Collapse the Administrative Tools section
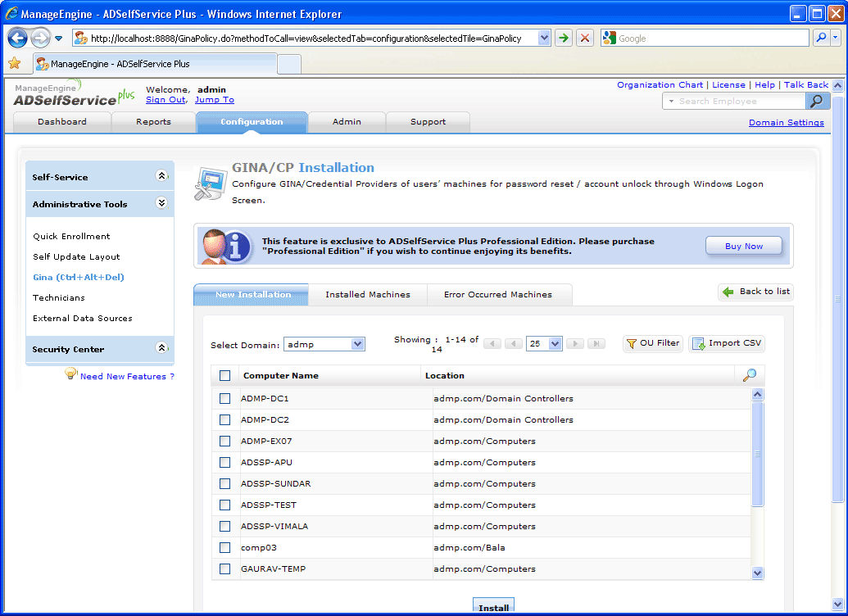 pos(161,204)
